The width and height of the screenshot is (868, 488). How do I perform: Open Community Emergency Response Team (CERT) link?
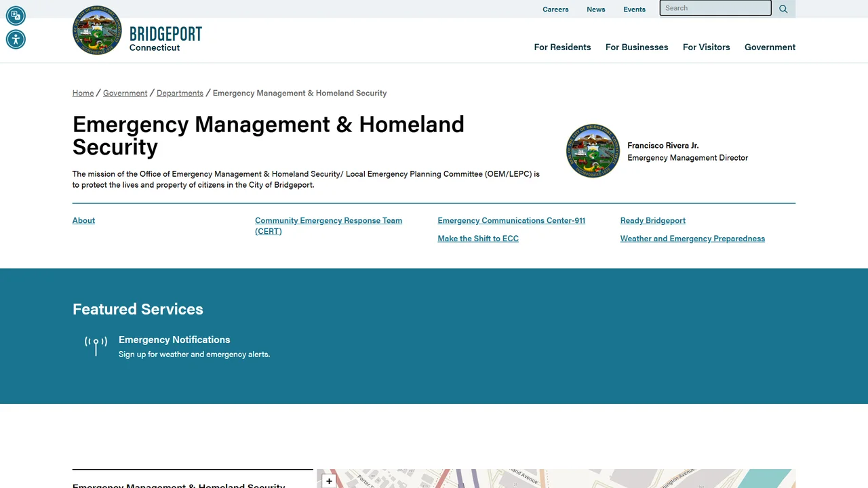(328, 226)
